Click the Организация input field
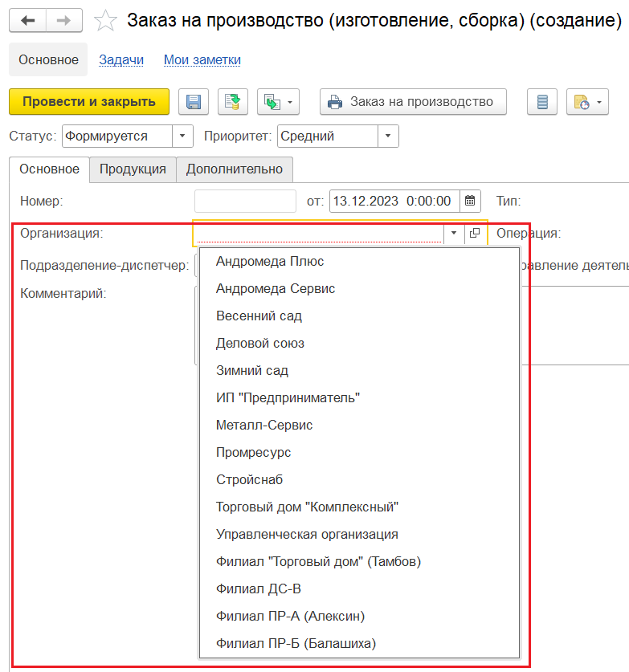This screenshot has height=672, width=629. [319, 233]
